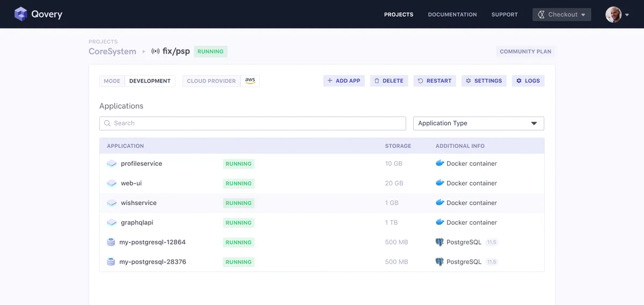Click RUNNING badge in graphqlapi row
Viewport: 644px width, 305px height.
pyautogui.click(x=238, y=223)
